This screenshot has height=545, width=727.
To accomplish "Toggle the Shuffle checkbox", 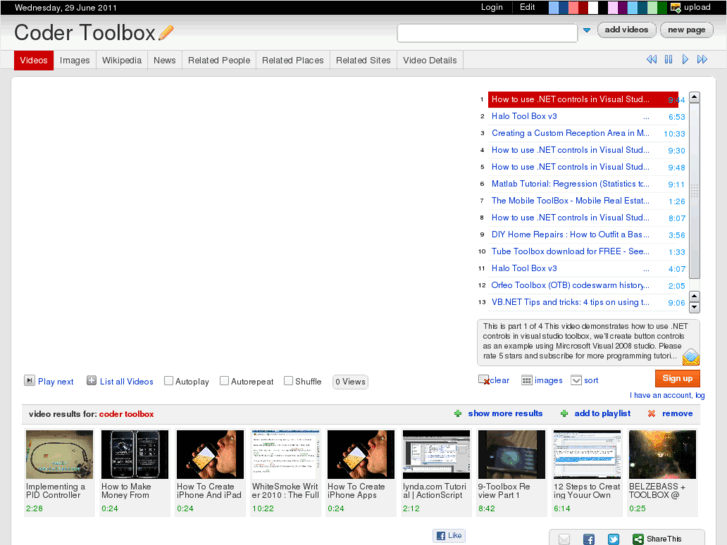I will pos(288,381).
